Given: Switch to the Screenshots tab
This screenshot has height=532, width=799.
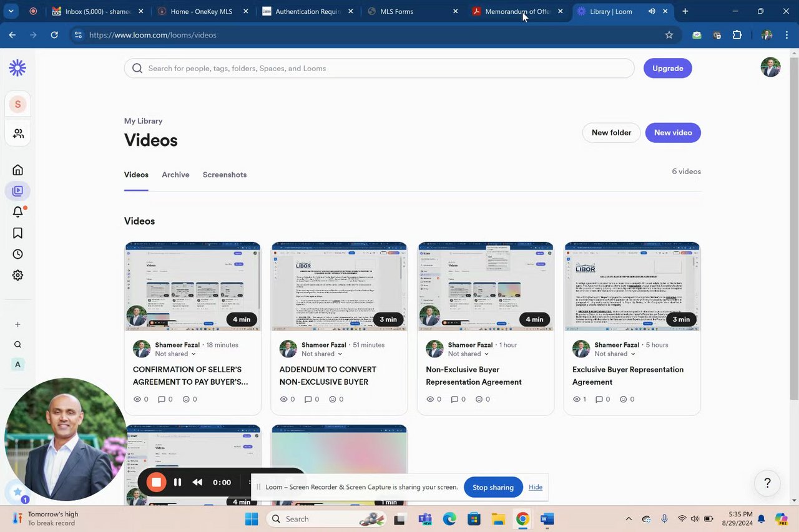Looking at the screenshot, I should (225, 175).
